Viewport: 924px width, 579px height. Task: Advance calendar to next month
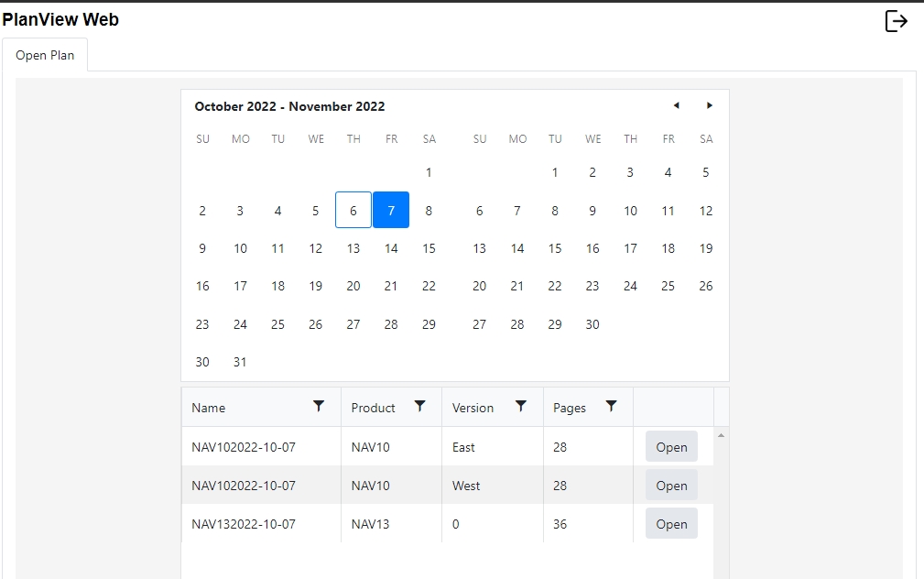coord(709,105)
